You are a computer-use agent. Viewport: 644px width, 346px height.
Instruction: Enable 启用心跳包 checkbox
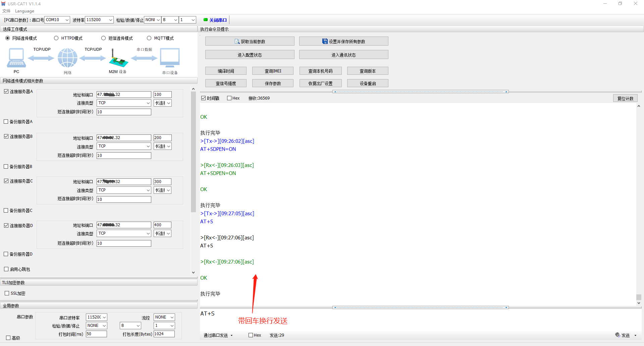click(x=6, y=269)
